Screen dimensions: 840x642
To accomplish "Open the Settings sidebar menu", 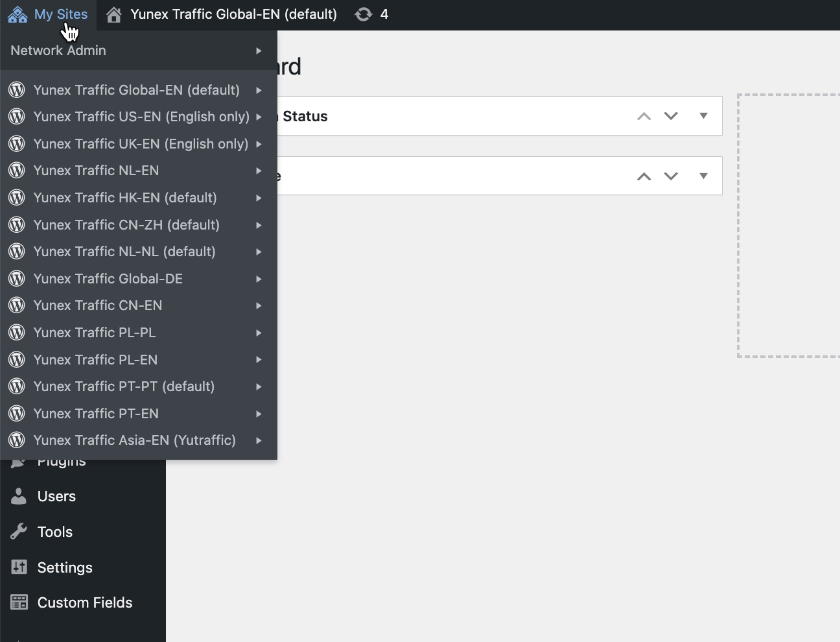I will pyautogui.click(x=65, y=567).
